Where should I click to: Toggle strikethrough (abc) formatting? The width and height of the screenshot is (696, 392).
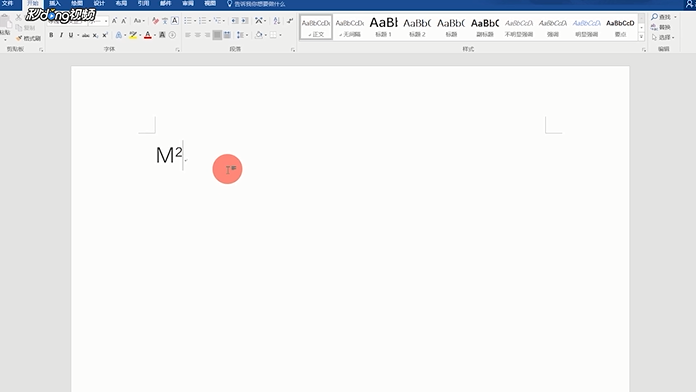86,35
